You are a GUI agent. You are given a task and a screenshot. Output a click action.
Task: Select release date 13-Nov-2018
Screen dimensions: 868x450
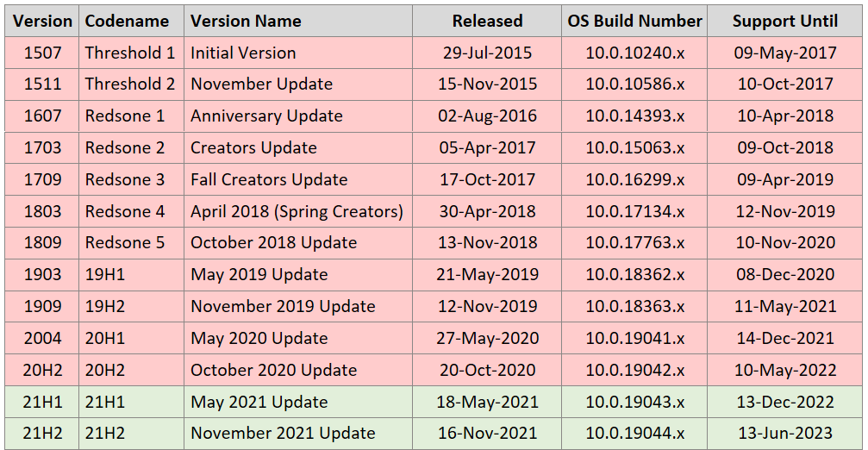click(x=487, y=242)
